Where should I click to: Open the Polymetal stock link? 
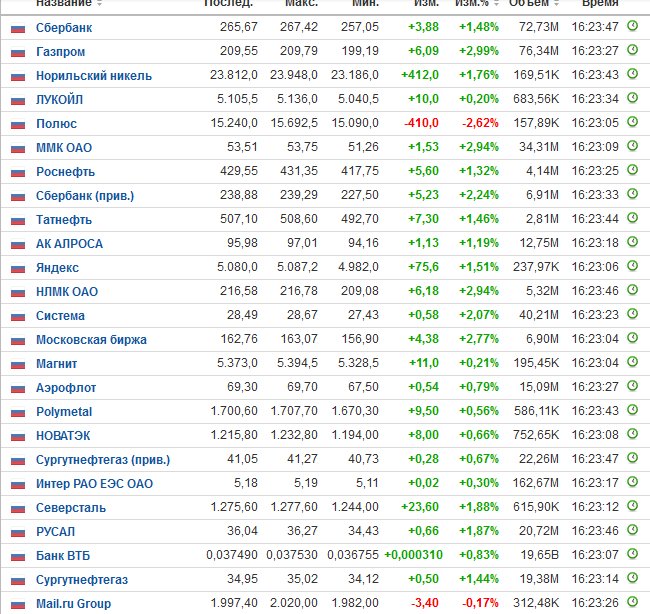click(x=64, y=412)
